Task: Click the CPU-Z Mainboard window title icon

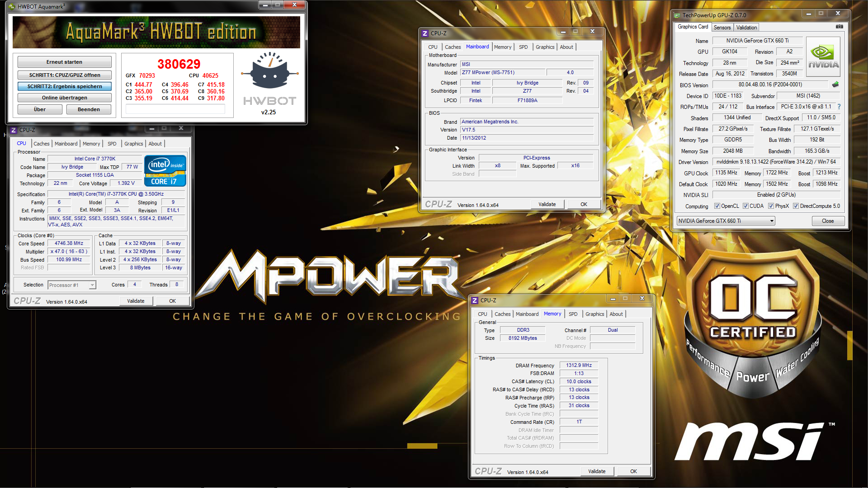Action: coord(425,33)
